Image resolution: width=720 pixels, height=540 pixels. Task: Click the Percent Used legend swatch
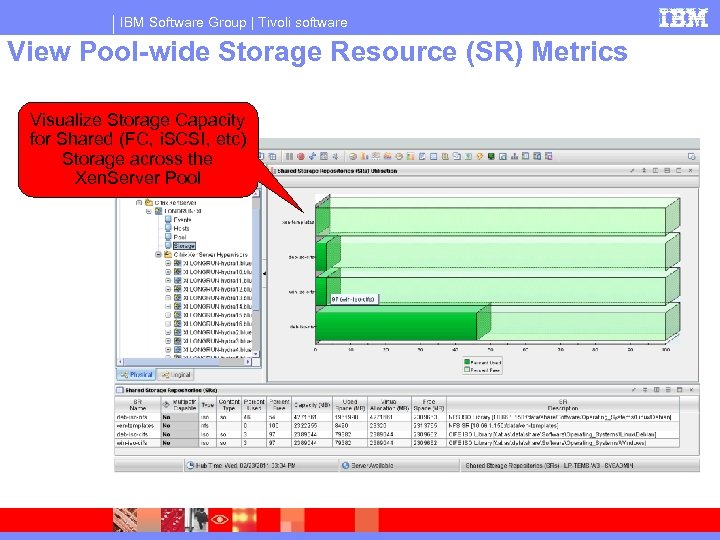[x=467, y=362]
